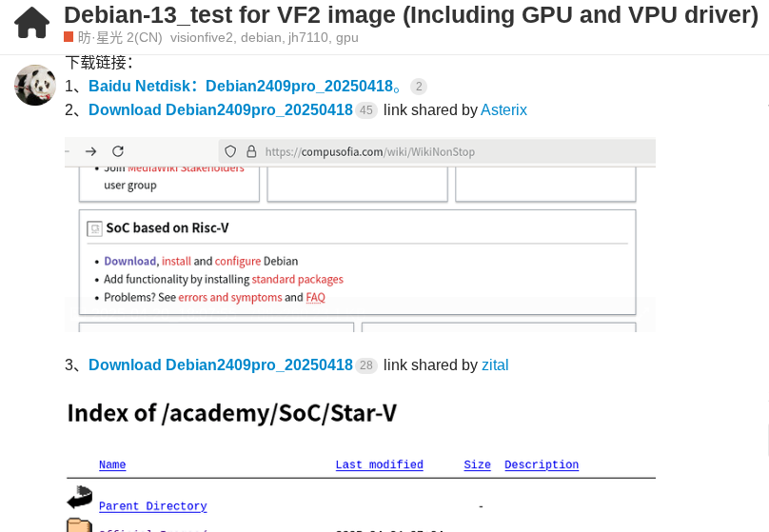The image size is (769, 532).
Task: Sort the directory listing by Size
Action: click(x=477, y=465)
